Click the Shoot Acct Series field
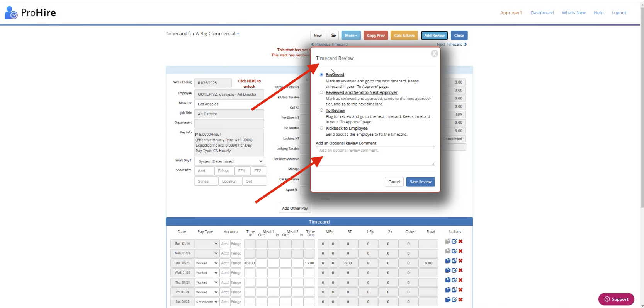 [x=206, y=181]
